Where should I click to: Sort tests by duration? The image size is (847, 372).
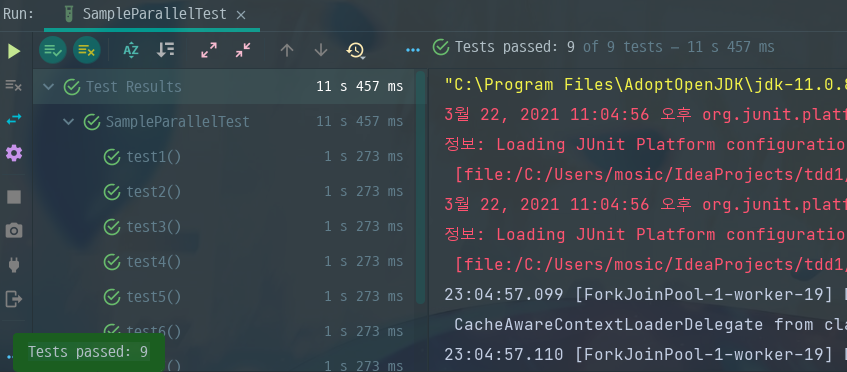click(x=165, y=50)
